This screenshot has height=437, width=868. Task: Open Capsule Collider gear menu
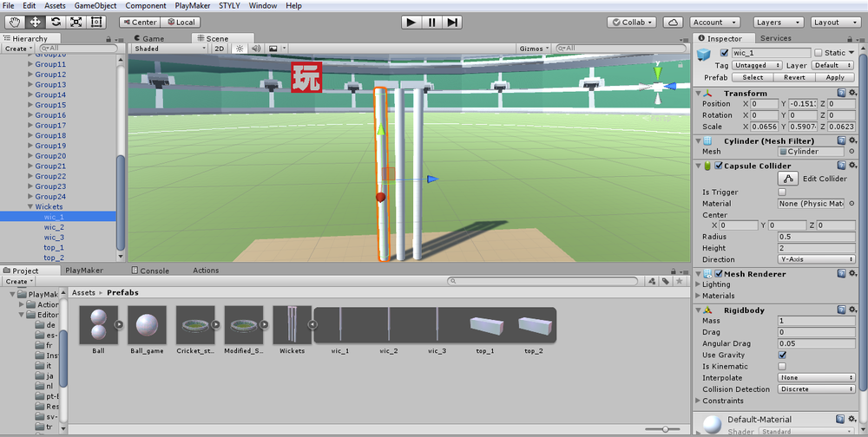(x=853, y=166)
